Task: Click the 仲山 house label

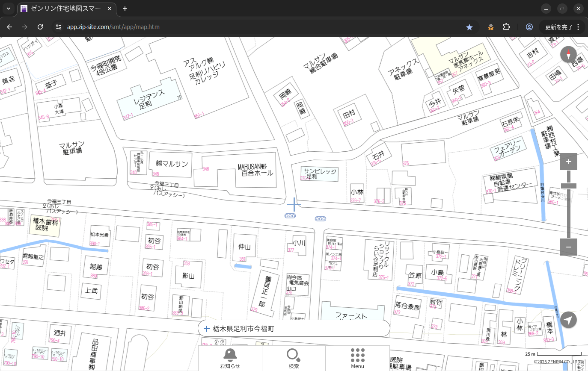Action: 244,247
